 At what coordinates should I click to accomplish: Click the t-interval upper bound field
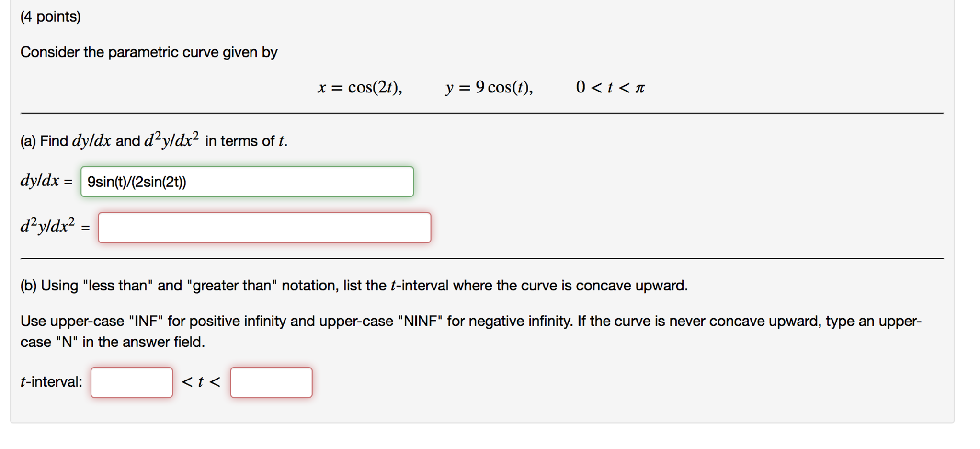point(271,382)
